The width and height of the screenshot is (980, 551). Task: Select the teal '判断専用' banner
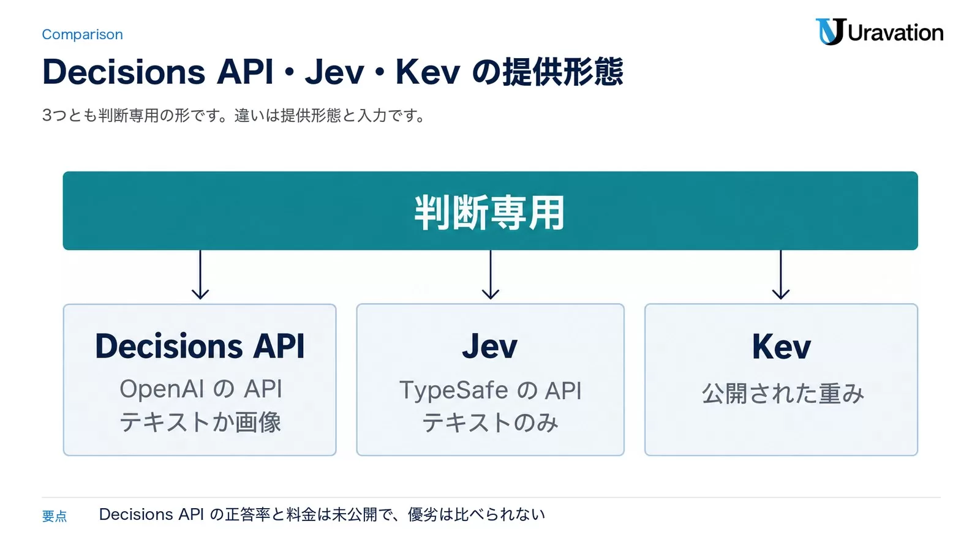pyautogui.click(x=490, y=211)
